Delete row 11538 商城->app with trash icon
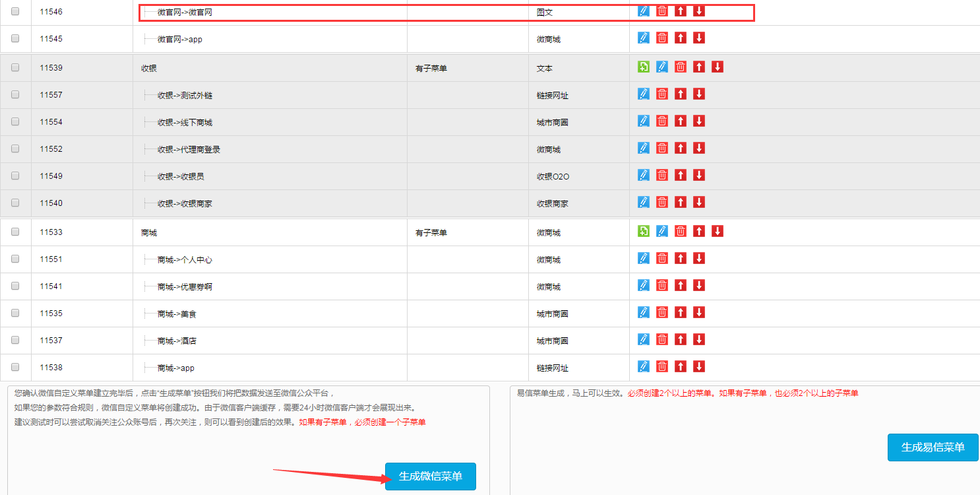The height and width of the screenshot is (495, 980). tap(662, 366)
